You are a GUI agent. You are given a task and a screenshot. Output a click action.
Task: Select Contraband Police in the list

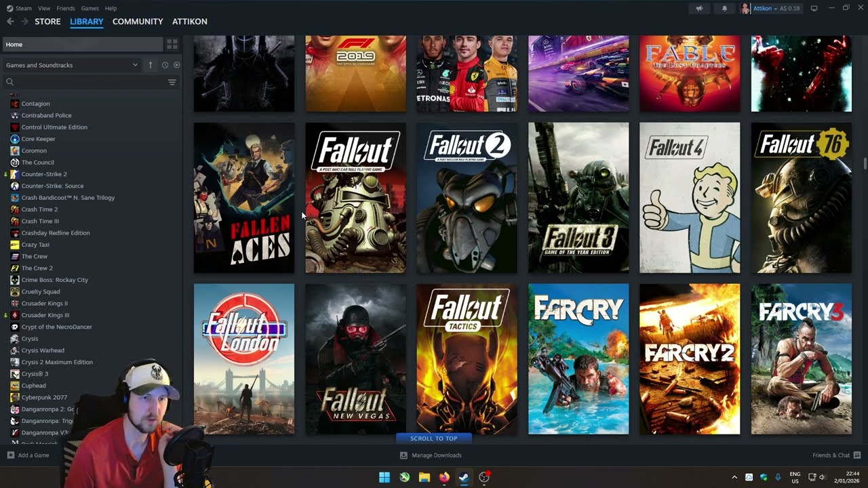point(46,115)
